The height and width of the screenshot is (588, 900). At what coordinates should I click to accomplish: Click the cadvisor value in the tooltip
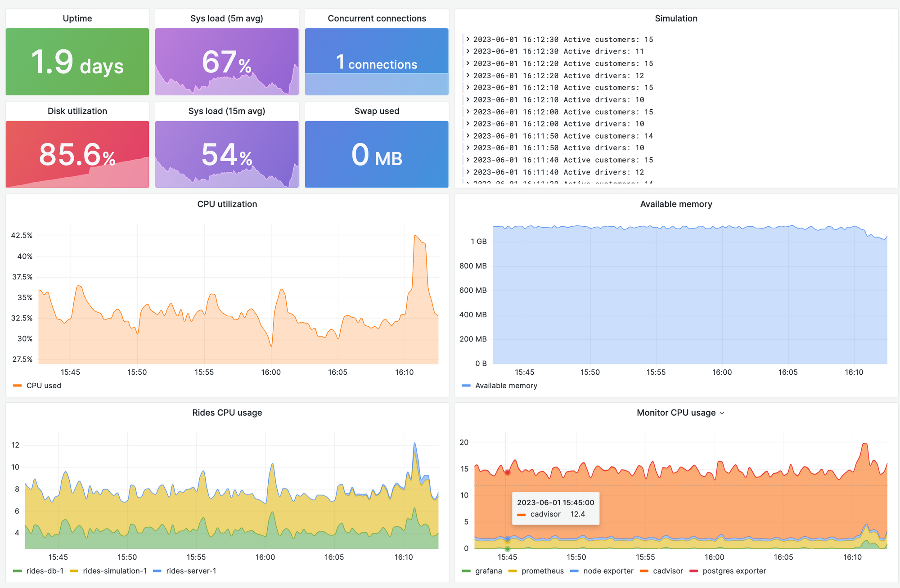pyautogui.click(x=578, y=514)
